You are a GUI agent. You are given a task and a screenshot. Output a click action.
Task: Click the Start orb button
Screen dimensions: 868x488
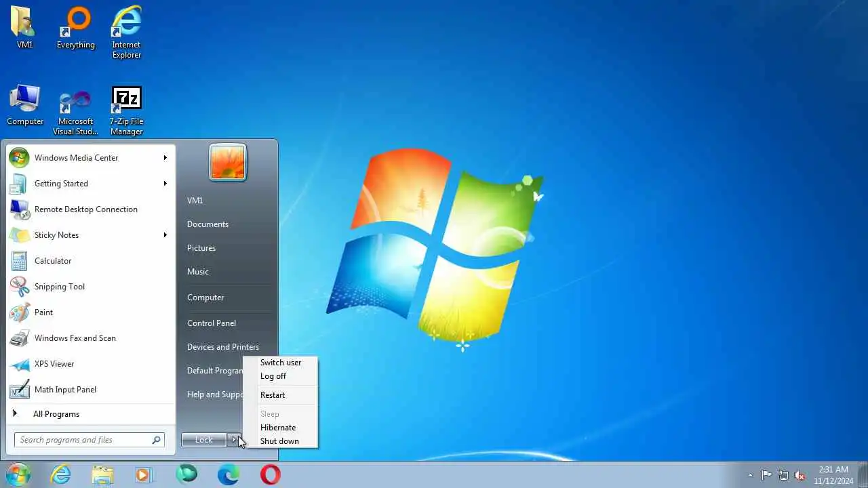pyautogui.click(x=18, y=474)
